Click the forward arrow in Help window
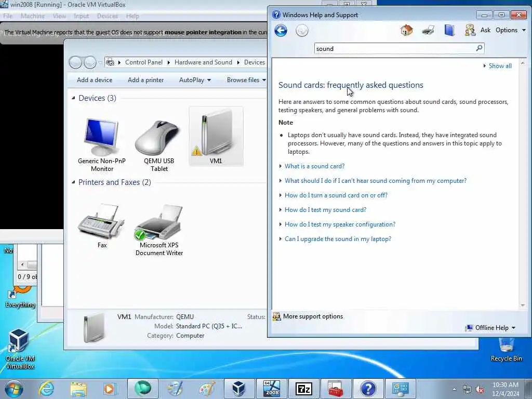This screenshot has height=399, width=532. pyautogui.click(x=302, y=31)
